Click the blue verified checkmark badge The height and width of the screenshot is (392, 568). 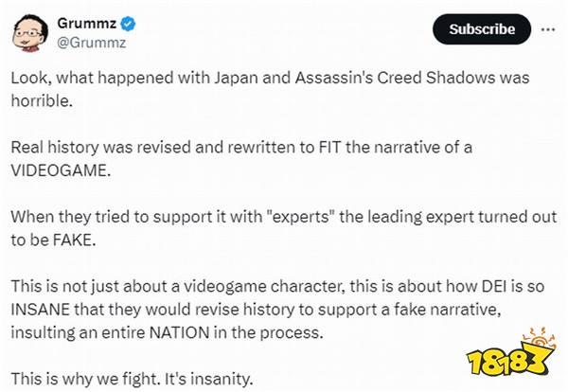[x=128, y=24]
